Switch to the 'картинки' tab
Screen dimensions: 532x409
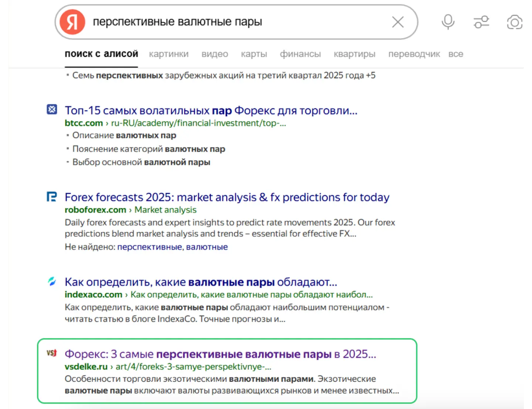[x=169, y=54]
